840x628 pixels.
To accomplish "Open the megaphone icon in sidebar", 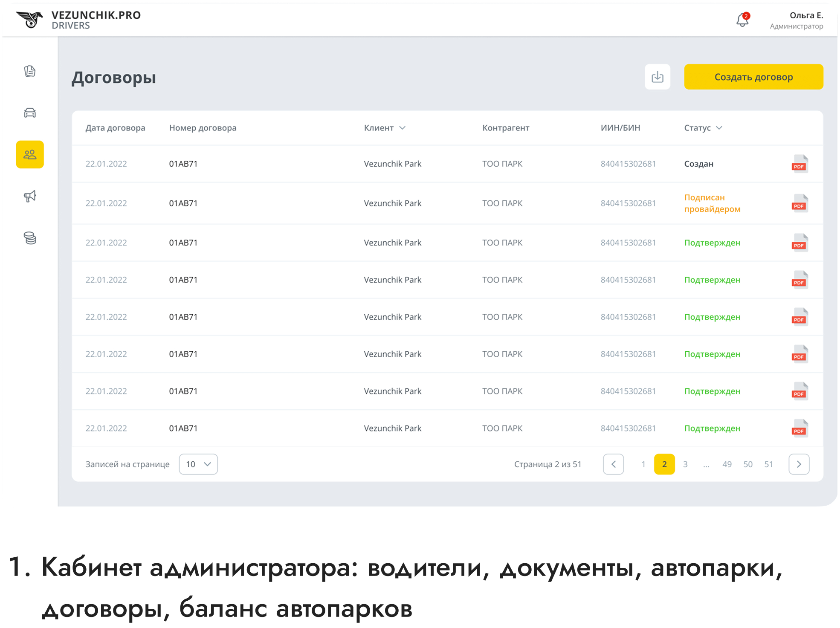I will coord(30,196).
